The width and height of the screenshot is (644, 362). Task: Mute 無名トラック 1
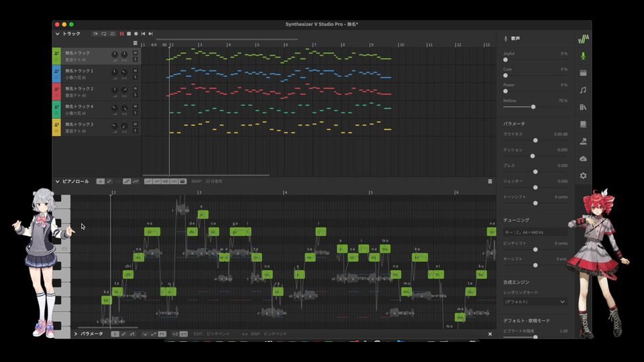point(135,70)
